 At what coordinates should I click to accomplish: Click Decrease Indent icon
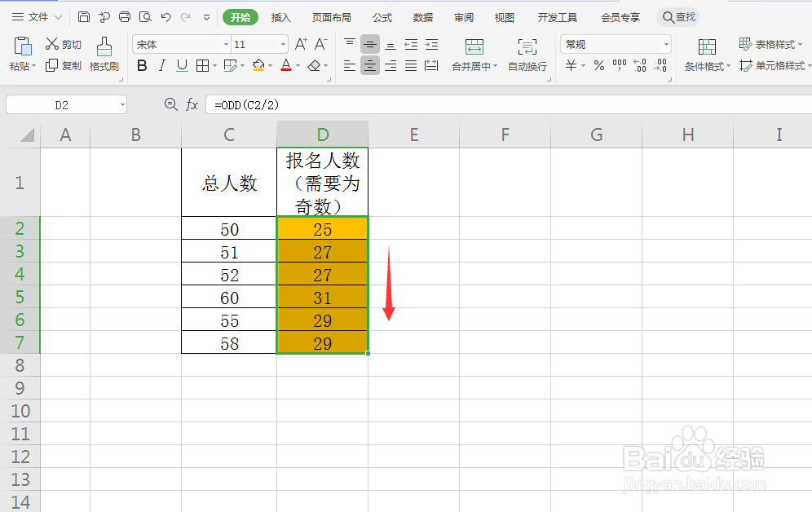click(x=411, y=45)
